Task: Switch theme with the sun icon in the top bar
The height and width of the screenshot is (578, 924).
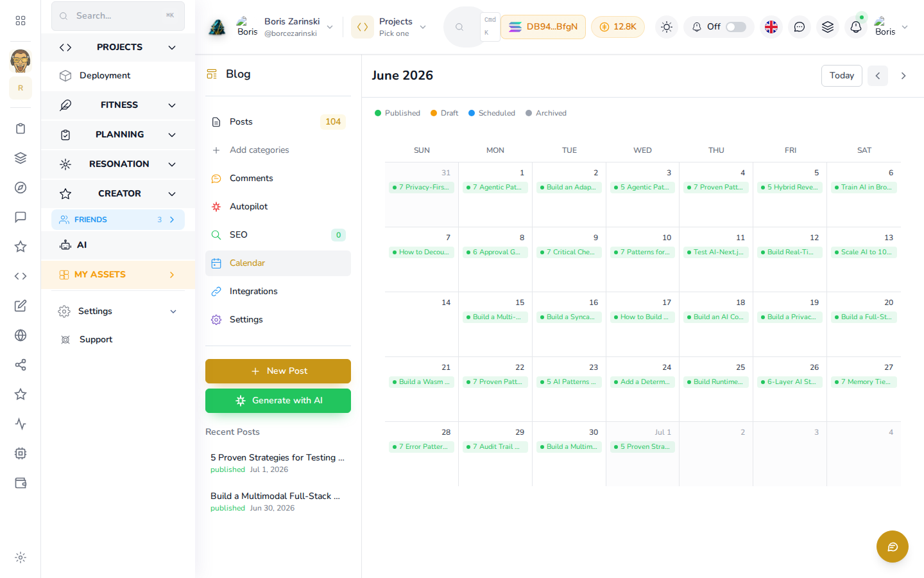Action: (667, 27)
